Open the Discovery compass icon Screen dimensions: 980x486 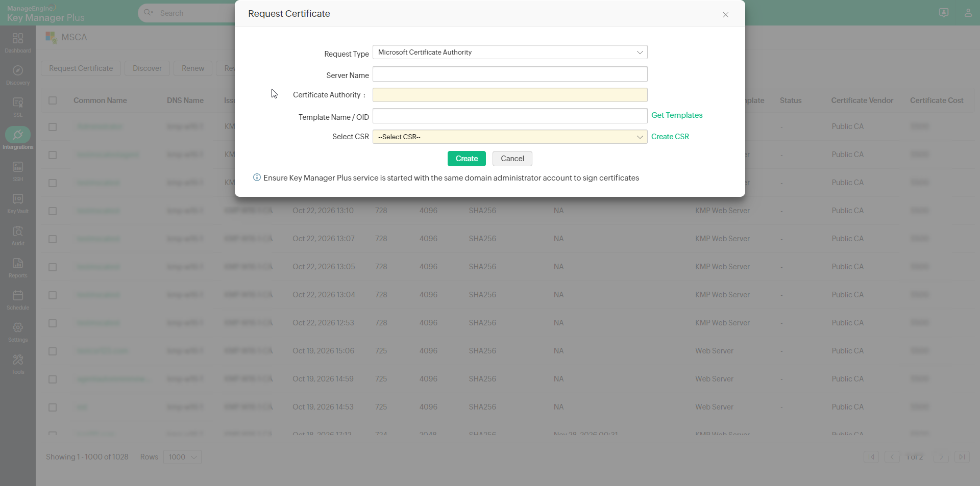point(18,71)
